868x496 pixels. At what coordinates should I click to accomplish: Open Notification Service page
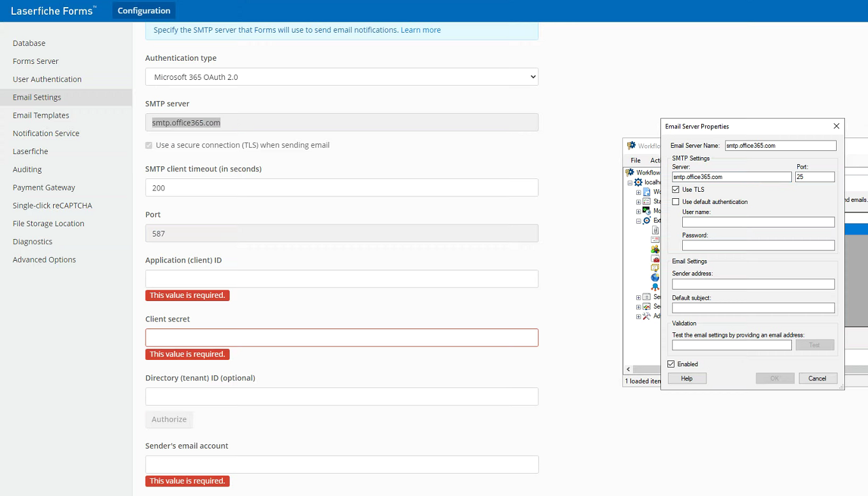coord(46,134)
